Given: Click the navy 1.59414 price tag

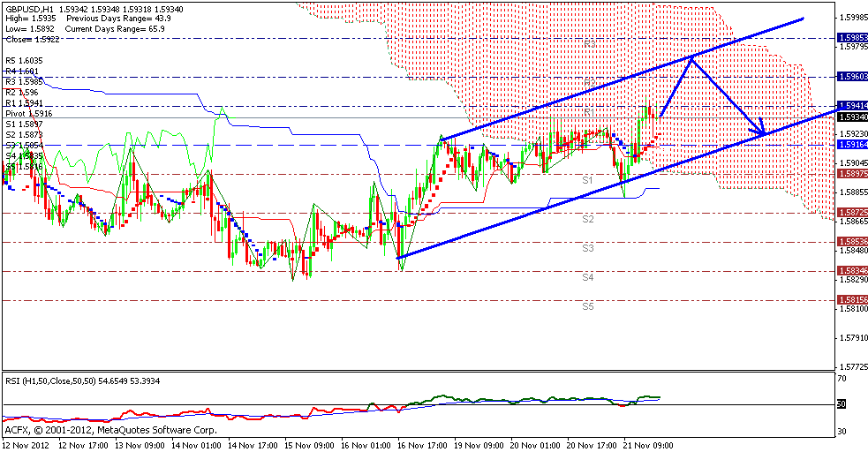Looking at the screenshot, I should (852, 105).
